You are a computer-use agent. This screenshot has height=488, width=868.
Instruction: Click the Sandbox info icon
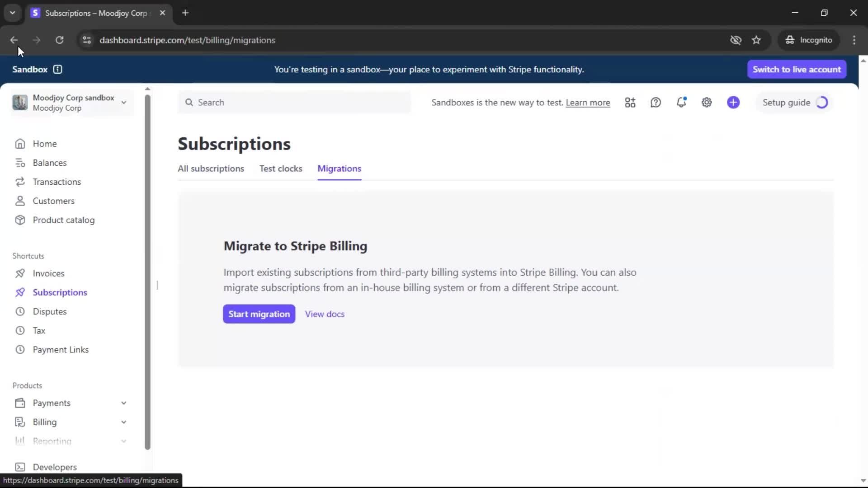[x=57, y=69]
